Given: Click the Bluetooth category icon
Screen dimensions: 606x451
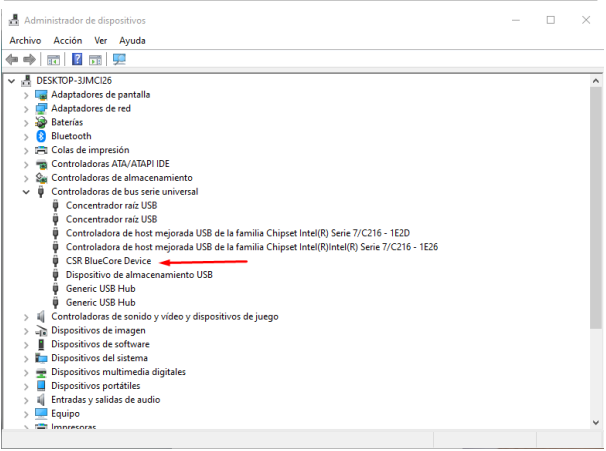Looking at the screenshot, I should click(41, 136).
